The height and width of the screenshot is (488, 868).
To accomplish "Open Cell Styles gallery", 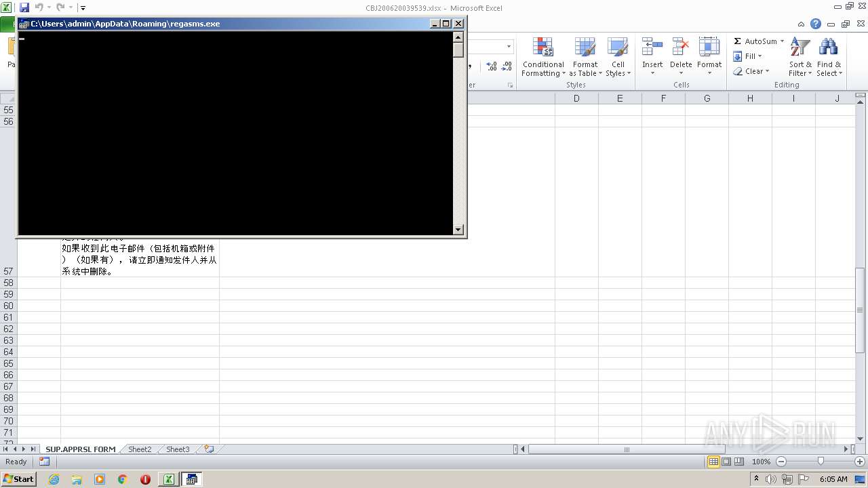I will click(x=618, y=57).
